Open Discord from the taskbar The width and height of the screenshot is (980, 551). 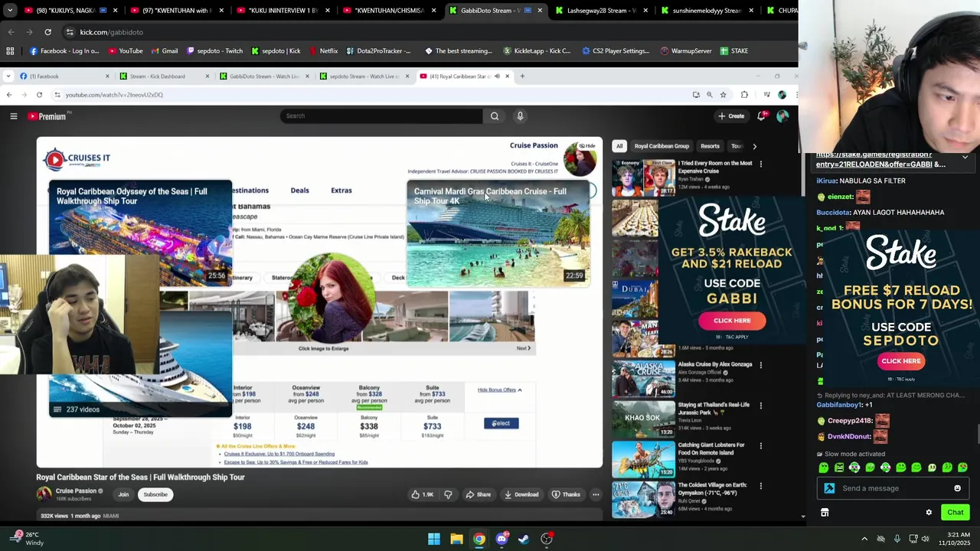pyautogui.click(x=501, y=539)
